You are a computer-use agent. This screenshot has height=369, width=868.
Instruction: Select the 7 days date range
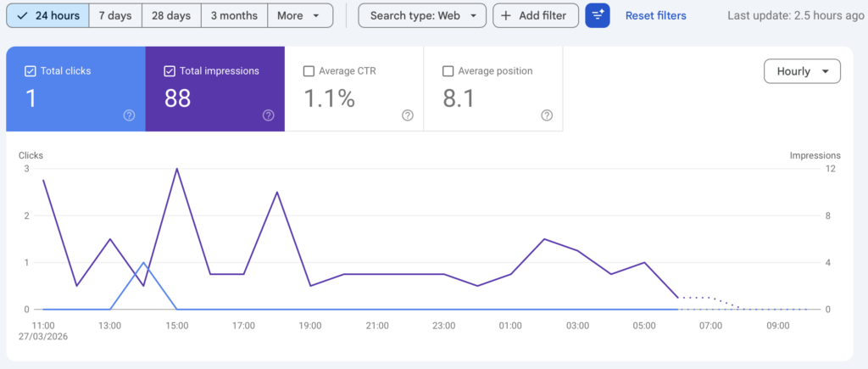(114, 15)
